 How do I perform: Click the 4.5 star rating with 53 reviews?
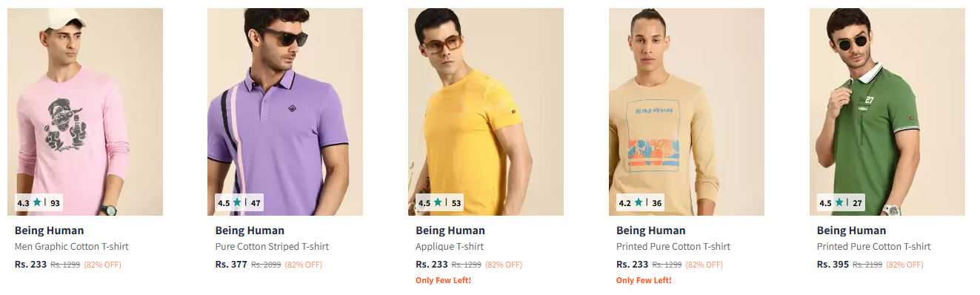[440, 202]
